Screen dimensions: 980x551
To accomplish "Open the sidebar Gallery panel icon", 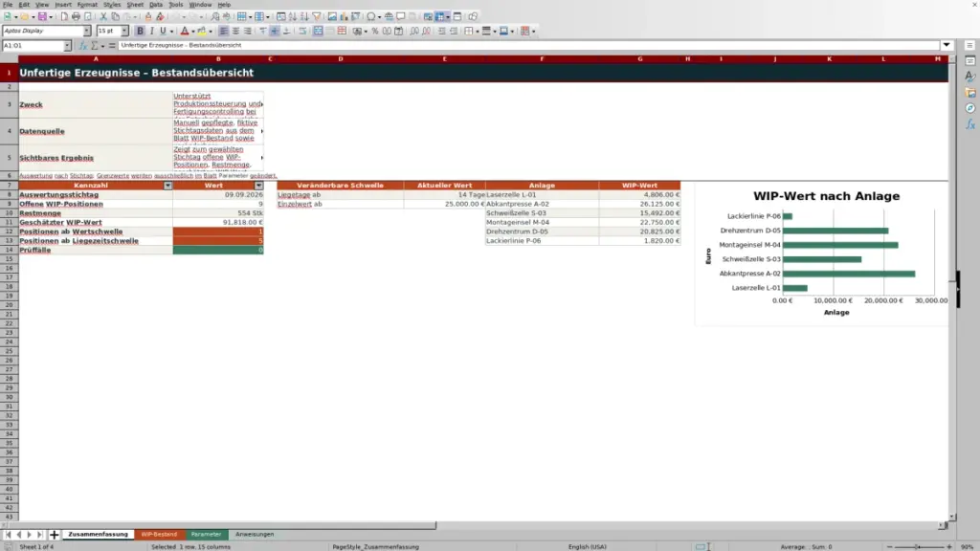I will coord(970,93).
